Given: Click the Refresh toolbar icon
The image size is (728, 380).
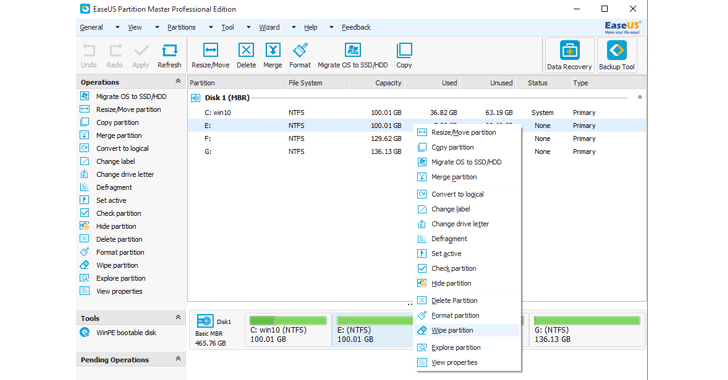Looking at the screenshot, I should 169,56.
